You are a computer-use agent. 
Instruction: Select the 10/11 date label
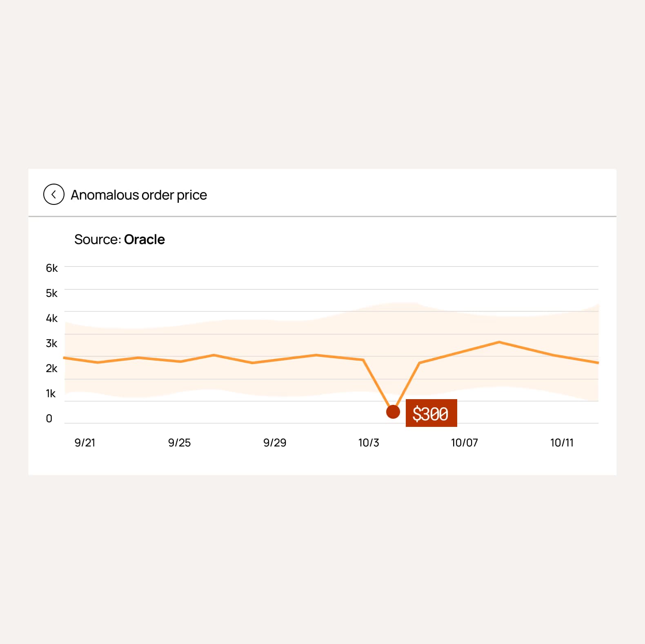point(563,442)
